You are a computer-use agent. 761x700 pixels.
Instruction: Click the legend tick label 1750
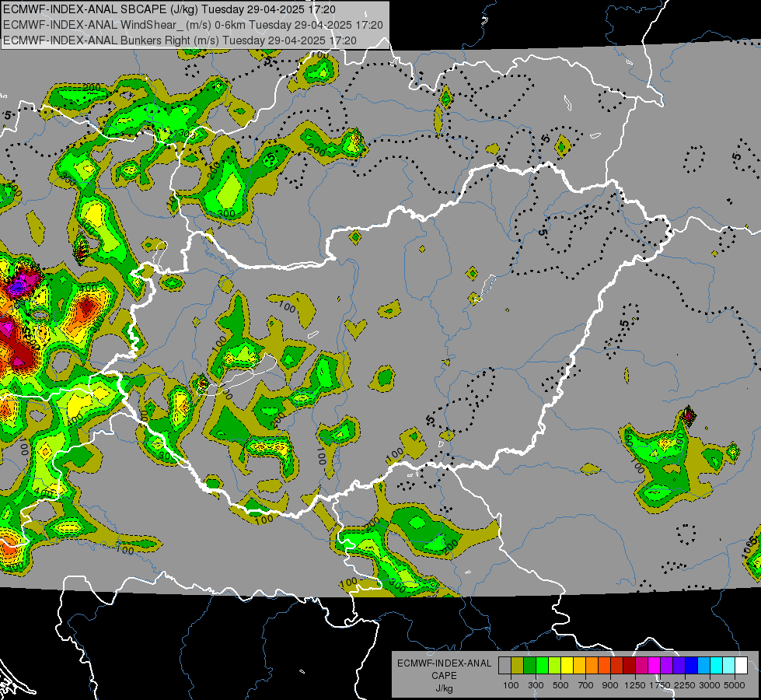(x=660, y=685)
